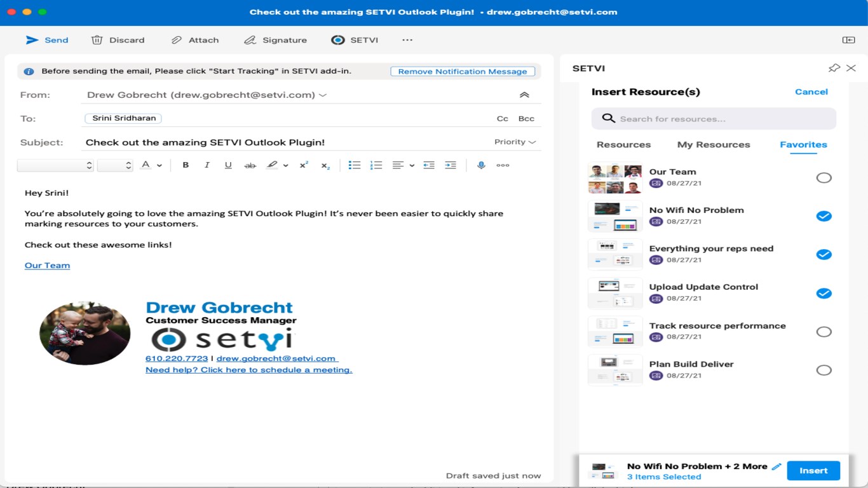Set the text alignment
This screenshot has height=488, width=868.
(398, 165)
